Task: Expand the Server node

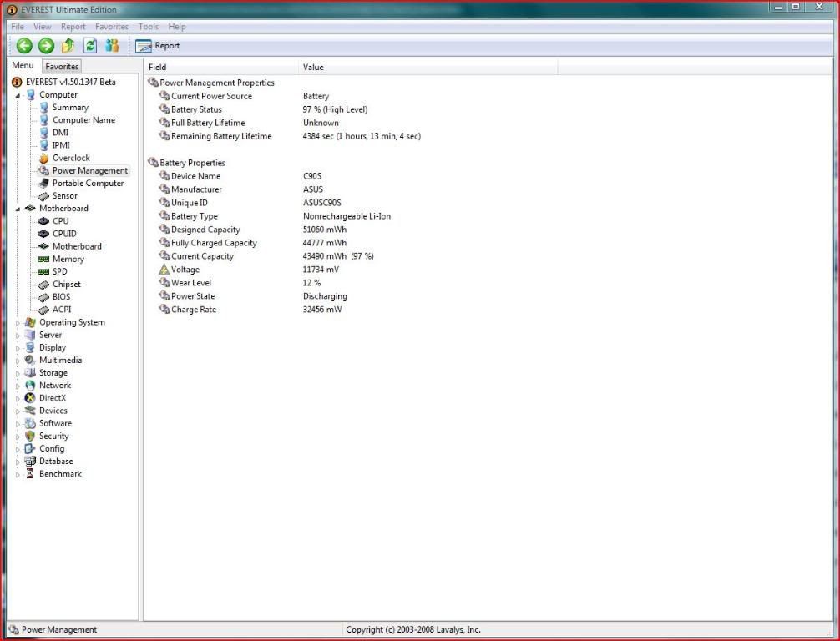Action: [x=18, y=336]
